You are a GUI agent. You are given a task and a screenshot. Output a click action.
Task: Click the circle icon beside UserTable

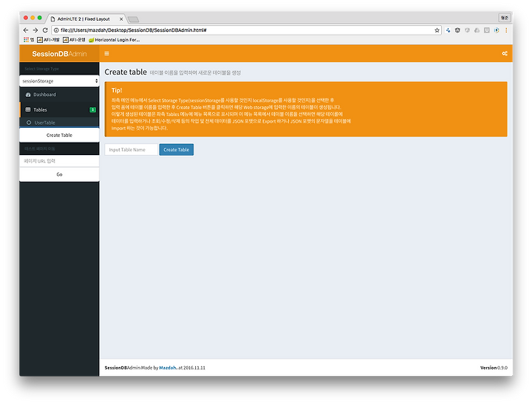click(x=29, y=123)
